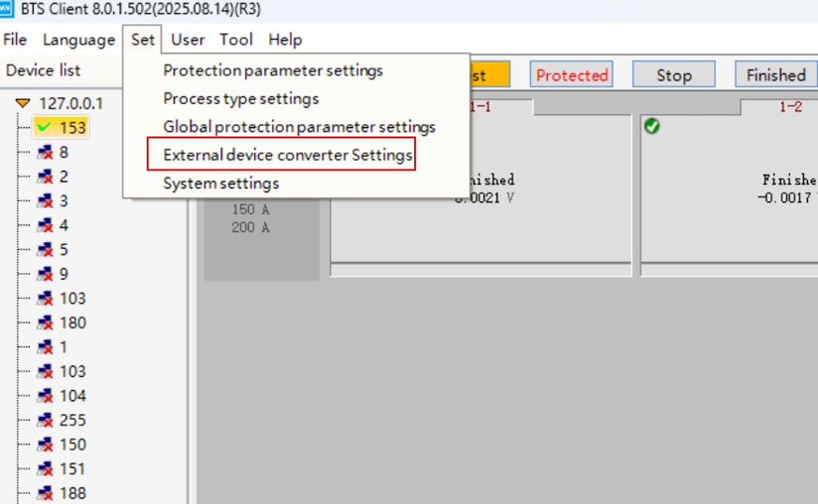Open System settings from the Set menu

point(221,183)
